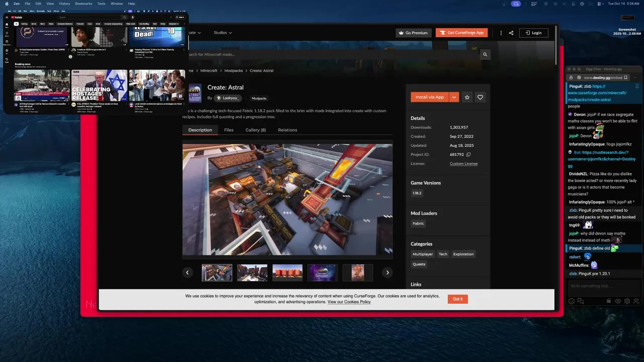Image resolution: width=644 pixels, height=362 pixels.
Task: Click the Multiplayer category tag
Action: click(x=423, y=254)
